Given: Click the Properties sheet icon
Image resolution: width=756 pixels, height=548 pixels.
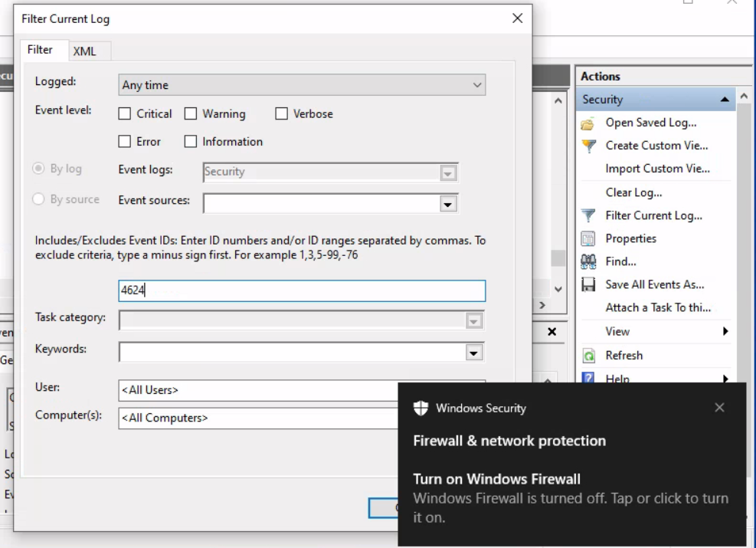Looking at the screenshot, I should [588, 238].
